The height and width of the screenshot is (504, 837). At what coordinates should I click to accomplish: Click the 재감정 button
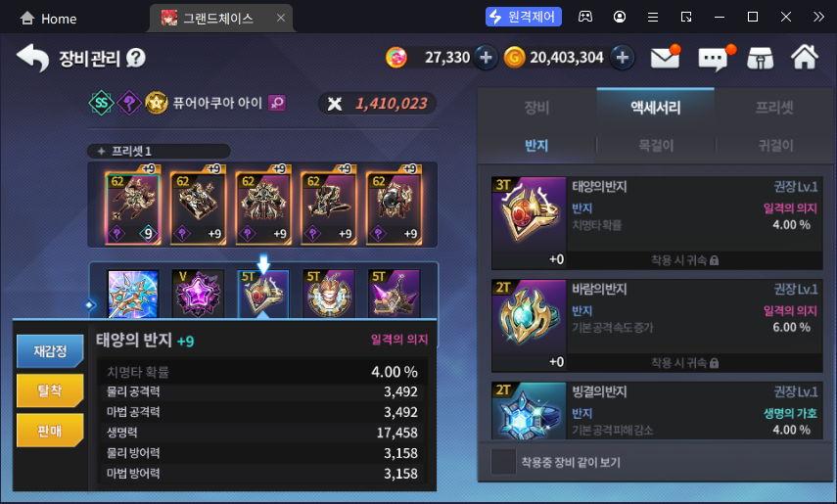(x=50, y=351)
